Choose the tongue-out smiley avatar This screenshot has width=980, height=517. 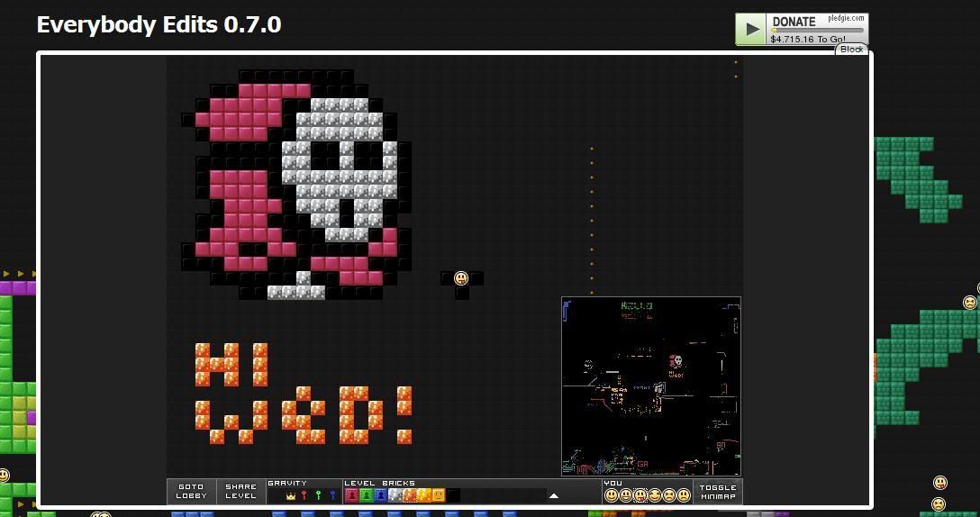(x=640, y=495)
